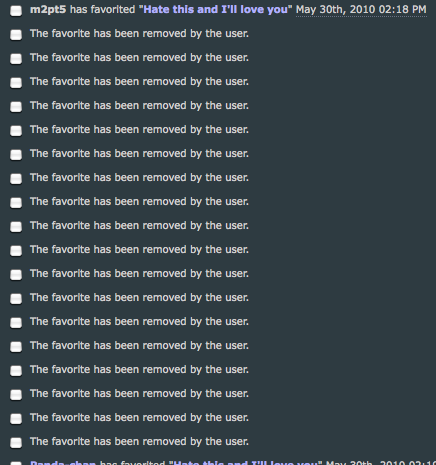
Task: Open the m2pt5 user profile link
Action: point(48,9)
